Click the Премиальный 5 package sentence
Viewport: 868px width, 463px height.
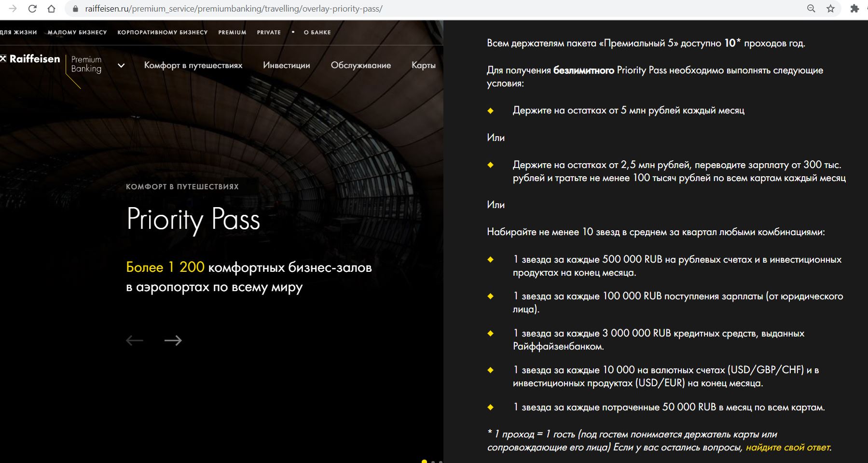pos(646,43)
